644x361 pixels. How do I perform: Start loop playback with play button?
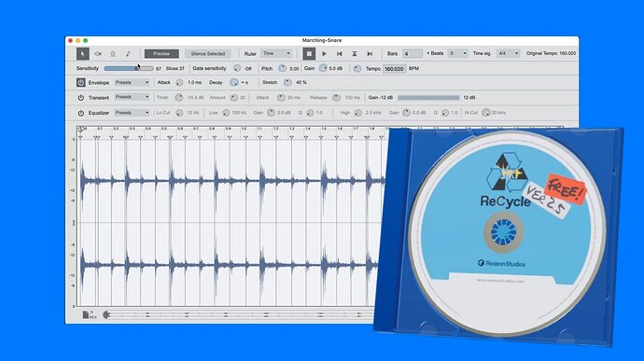tap(324, 53)
